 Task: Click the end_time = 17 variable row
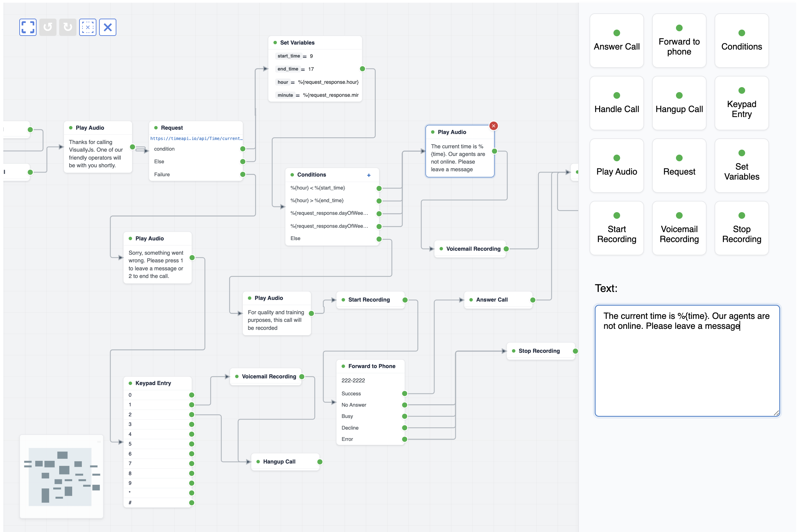(316, 69)
